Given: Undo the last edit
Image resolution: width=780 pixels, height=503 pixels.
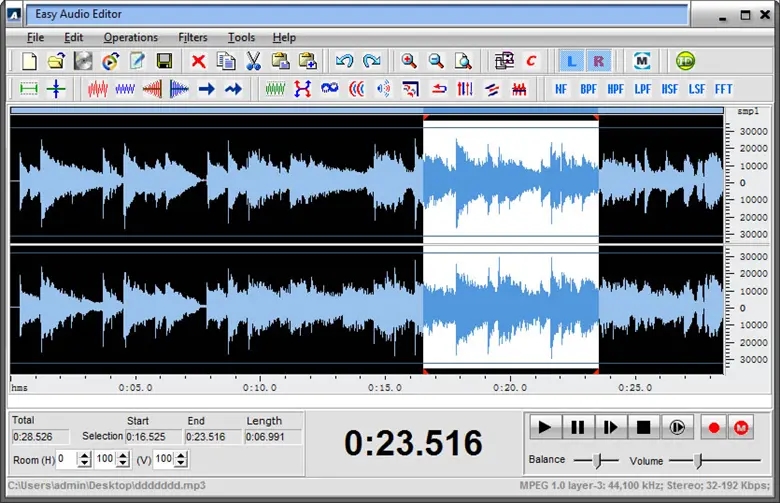Looking at the screenshot, I should click(x=345, y=61).
